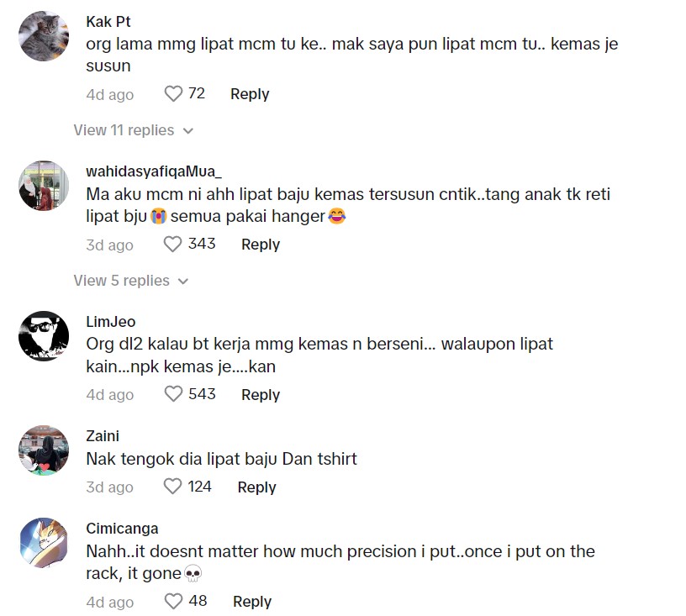Open Kak Pt's cat profile picture

pos(44,36)
